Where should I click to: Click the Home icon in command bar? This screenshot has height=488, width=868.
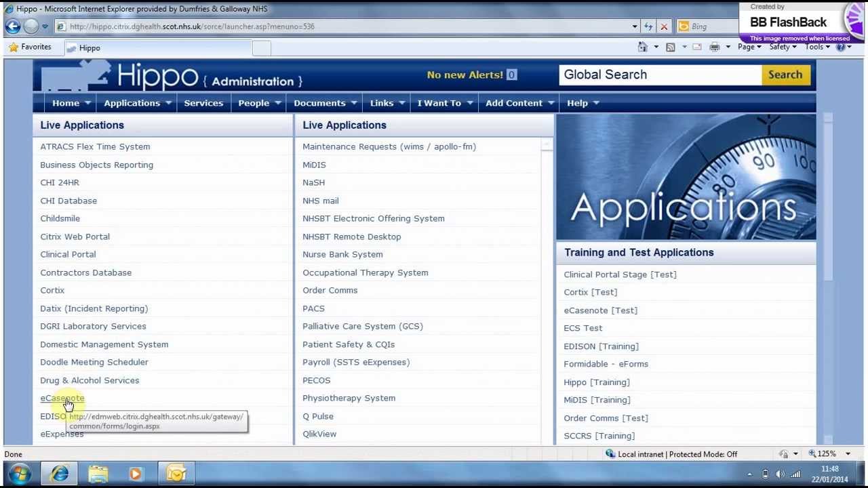pyautogui.click(x=642, y=47)
